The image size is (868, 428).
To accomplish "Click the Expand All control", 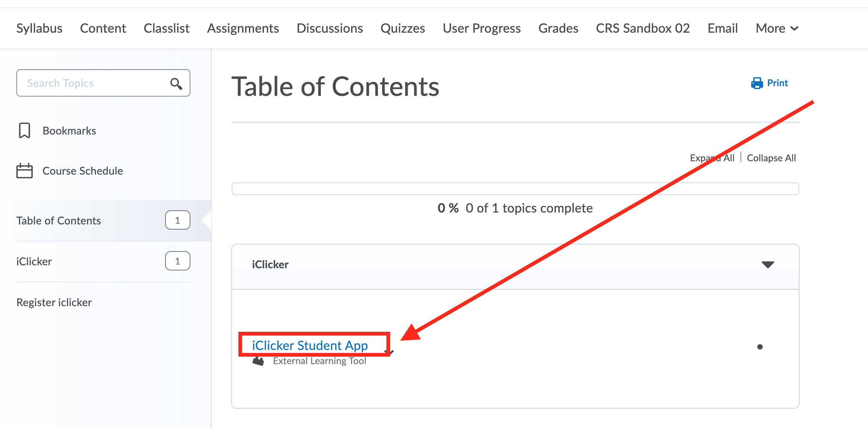I will 712,158.
